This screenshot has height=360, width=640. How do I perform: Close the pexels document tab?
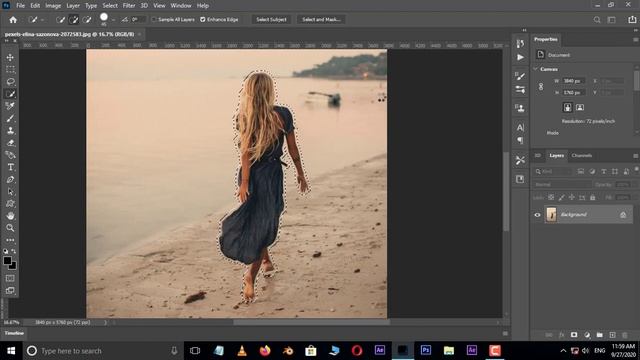point(140,34)
